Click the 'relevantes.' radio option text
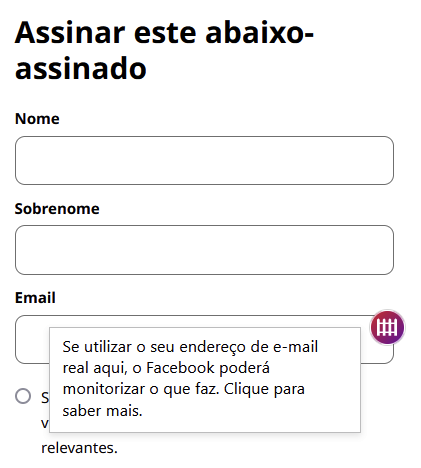421x468 pixels. coord(79,448)
